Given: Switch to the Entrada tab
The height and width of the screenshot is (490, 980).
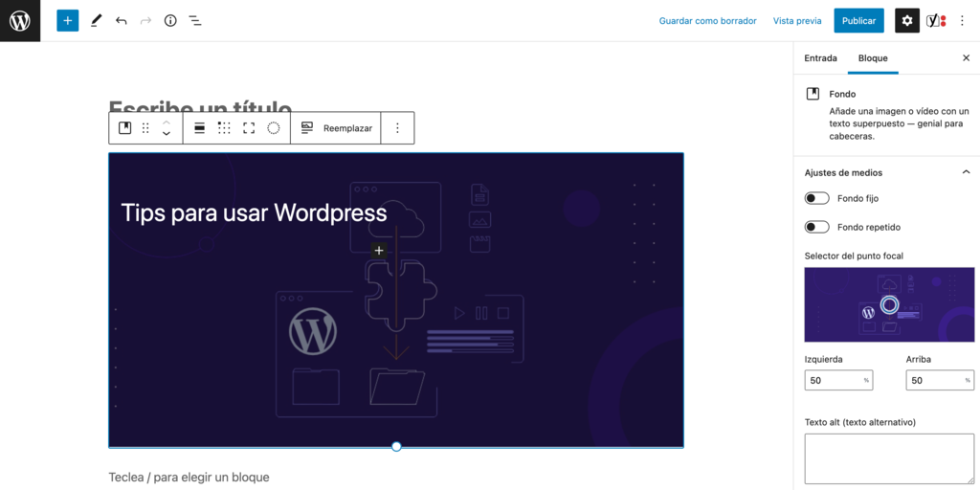Looking at the screenshot, I should 820,58.
